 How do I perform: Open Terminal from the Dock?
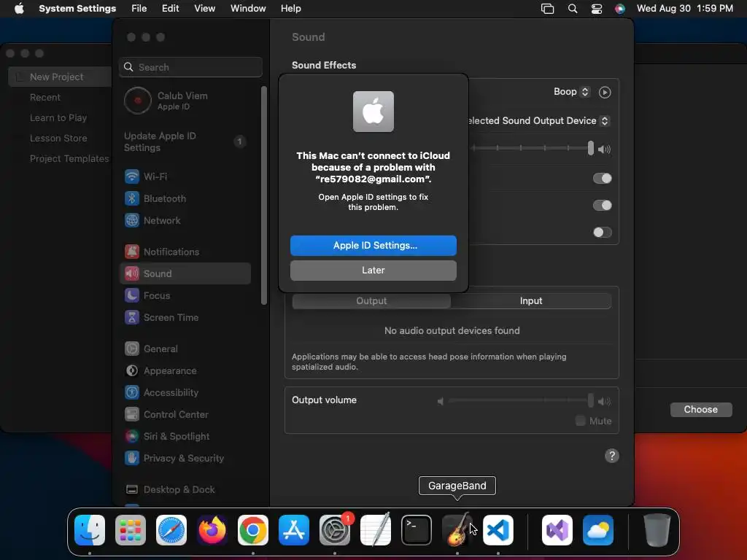click(417, 529)
